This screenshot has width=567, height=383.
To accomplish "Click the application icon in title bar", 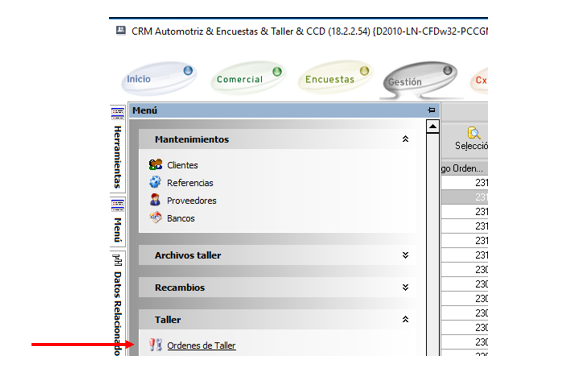I will 121,30.
